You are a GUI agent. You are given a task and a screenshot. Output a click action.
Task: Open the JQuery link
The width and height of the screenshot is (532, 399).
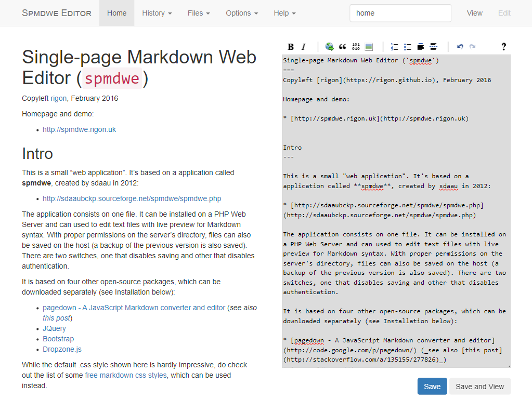[54, 328]
